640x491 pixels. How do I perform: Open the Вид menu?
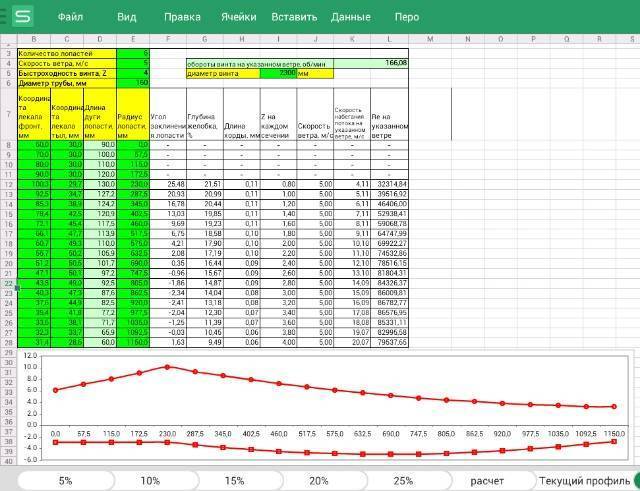pyautogui.click(x=127, y=17)
